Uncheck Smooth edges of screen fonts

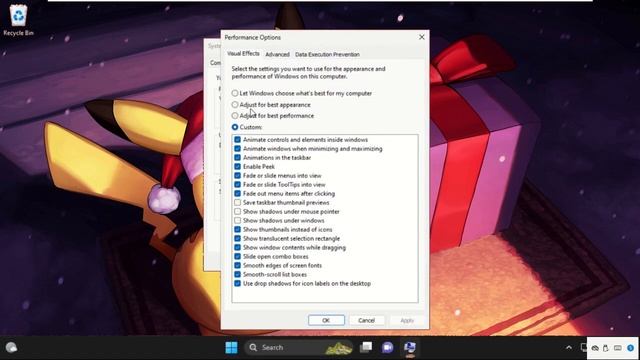click(238, 265)
